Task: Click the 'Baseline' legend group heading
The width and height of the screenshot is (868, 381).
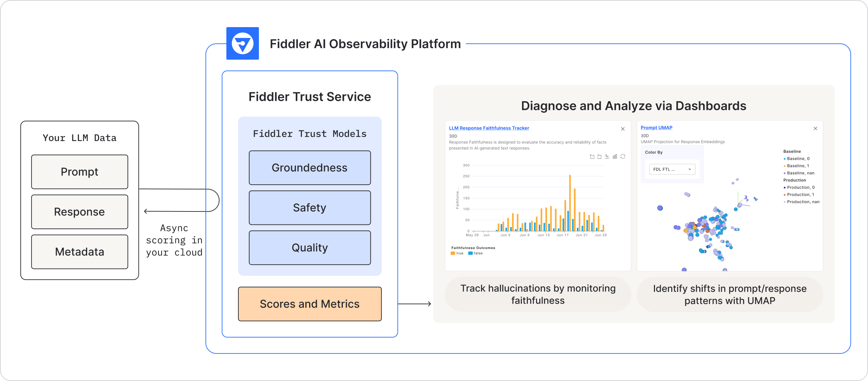Action: click(792, 151)
